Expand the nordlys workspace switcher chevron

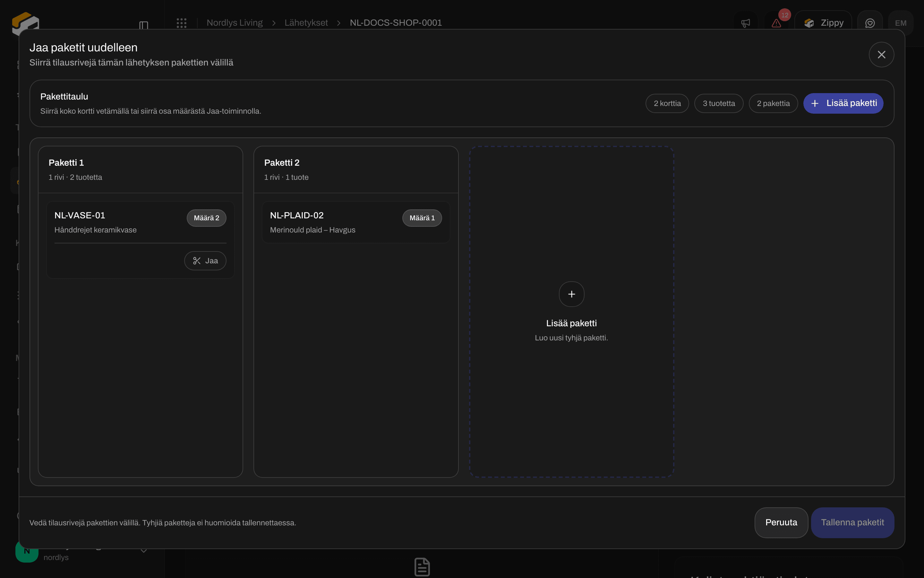point(143,551)
